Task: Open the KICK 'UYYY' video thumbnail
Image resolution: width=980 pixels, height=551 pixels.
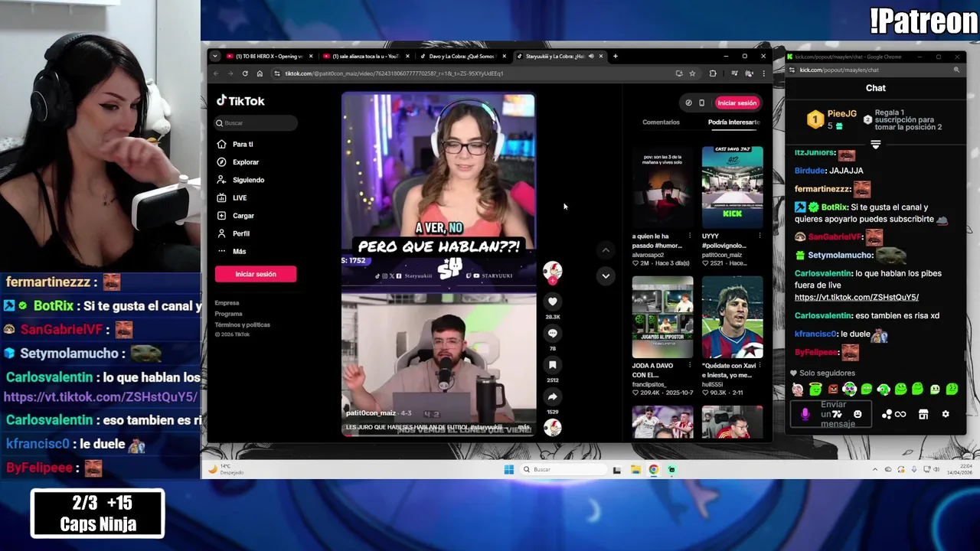Action: [732, 187]
